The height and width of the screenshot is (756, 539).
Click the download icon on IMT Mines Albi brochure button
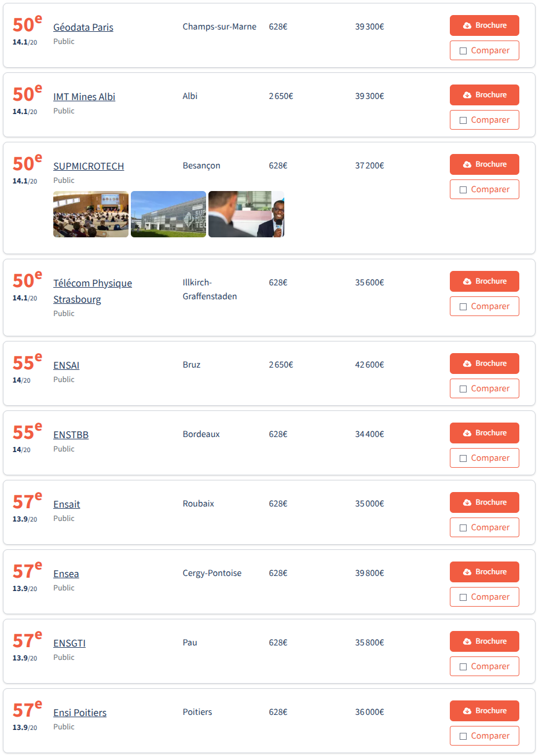click(x=467, y=95)
